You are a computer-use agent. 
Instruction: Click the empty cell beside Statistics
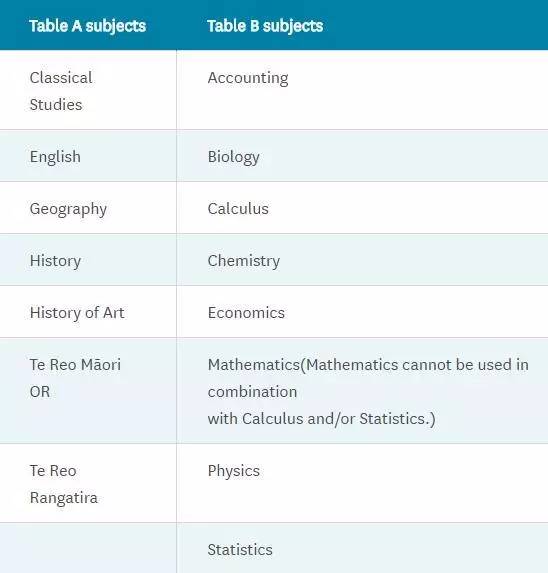(x=88, y=548)
